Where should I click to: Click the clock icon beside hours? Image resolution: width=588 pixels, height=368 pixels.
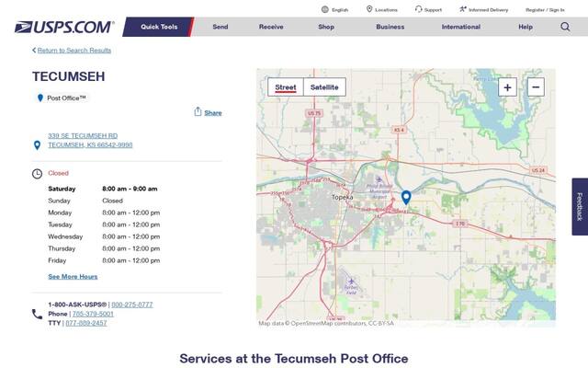pos(37,174)
